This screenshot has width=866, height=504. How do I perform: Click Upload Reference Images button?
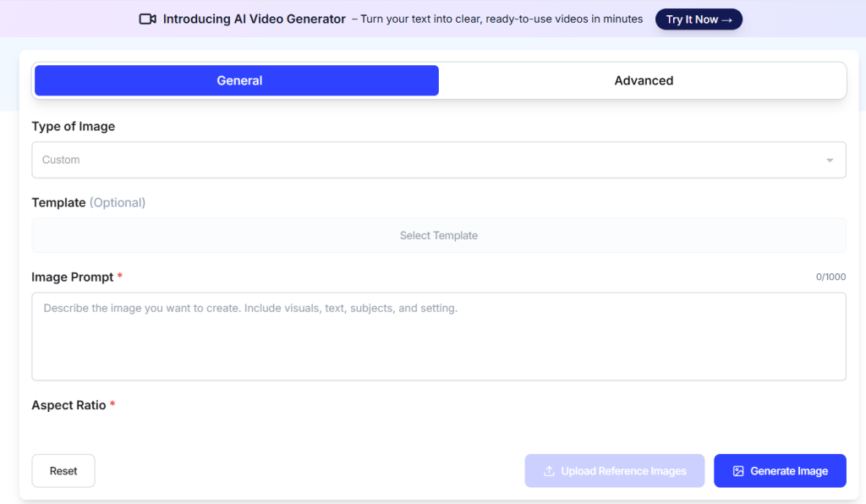click(x=615, y=471)
